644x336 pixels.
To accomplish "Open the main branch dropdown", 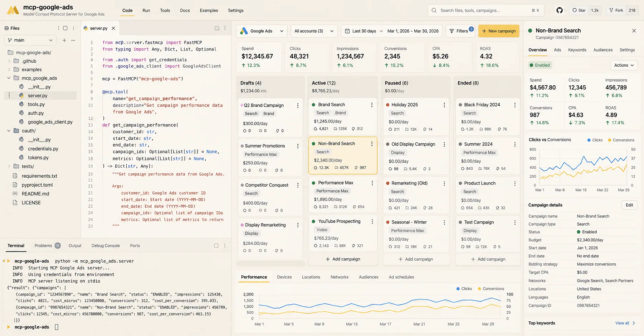I will click(x=30, y=40).
